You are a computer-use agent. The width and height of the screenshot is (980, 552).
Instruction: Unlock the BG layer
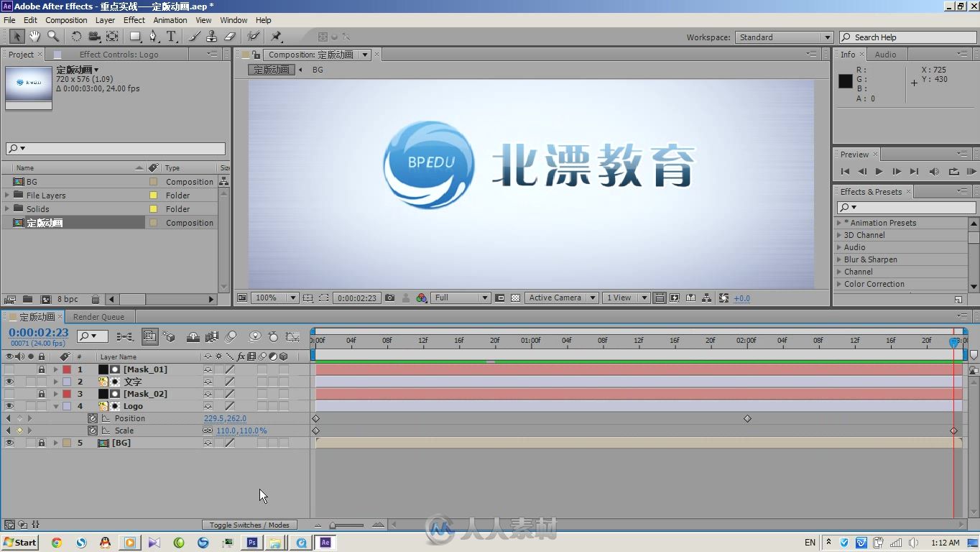point(42,443)
